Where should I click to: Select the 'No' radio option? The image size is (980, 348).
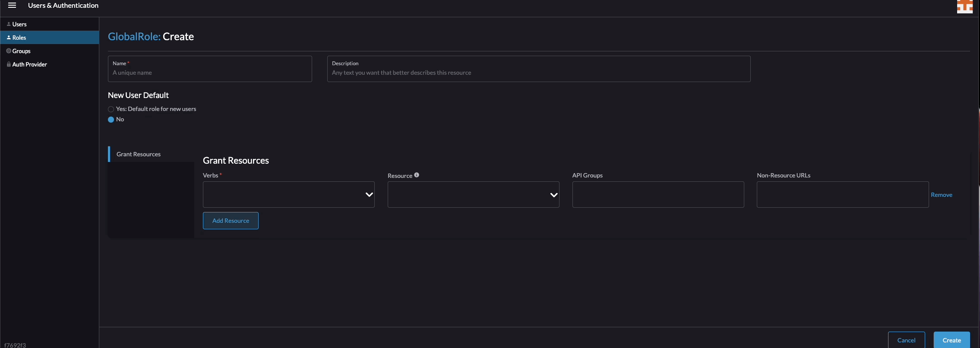111,120
